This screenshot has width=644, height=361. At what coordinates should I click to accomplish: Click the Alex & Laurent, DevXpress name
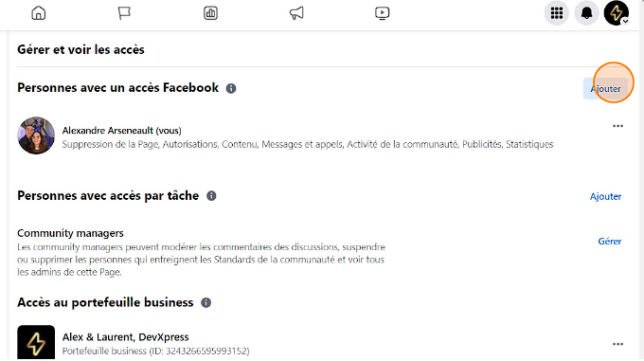[x=125, y=337]
